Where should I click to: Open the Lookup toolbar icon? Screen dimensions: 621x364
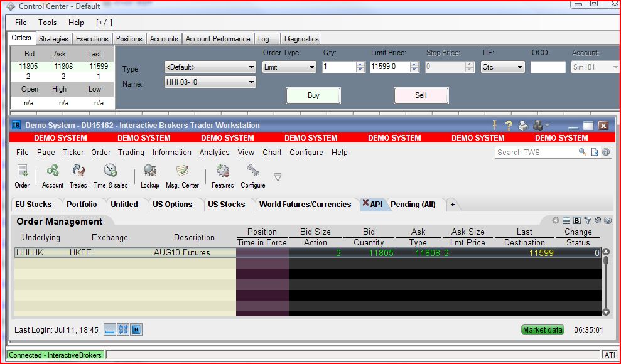[149, 176]
